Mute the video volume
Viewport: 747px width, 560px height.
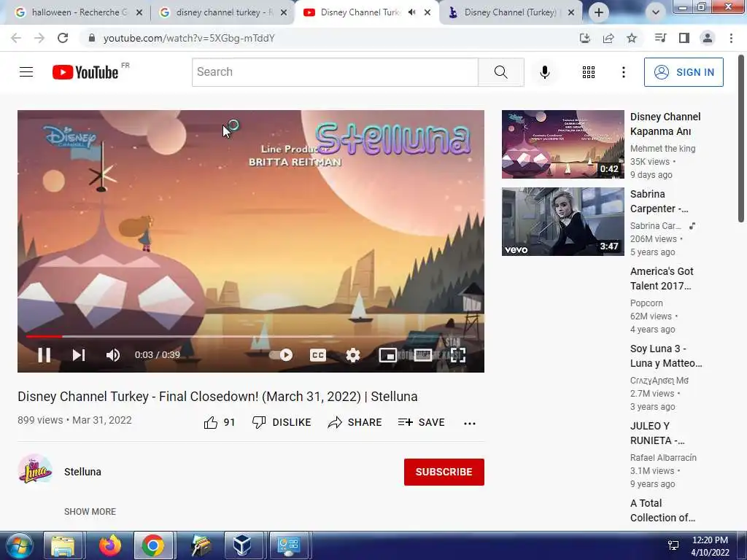[x=113, y=355]
